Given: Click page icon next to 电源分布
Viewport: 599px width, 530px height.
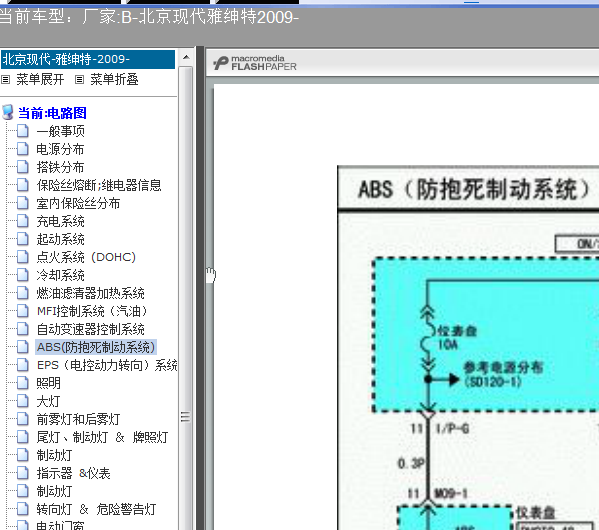Looking at the screenshot, I should point(23,149).
